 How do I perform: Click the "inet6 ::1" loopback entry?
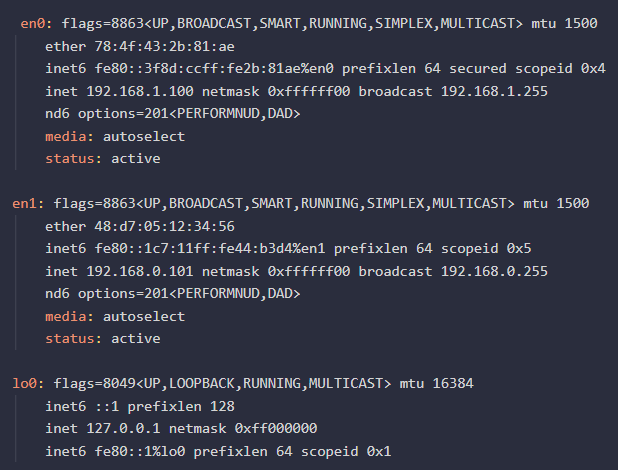coord(81,406)
